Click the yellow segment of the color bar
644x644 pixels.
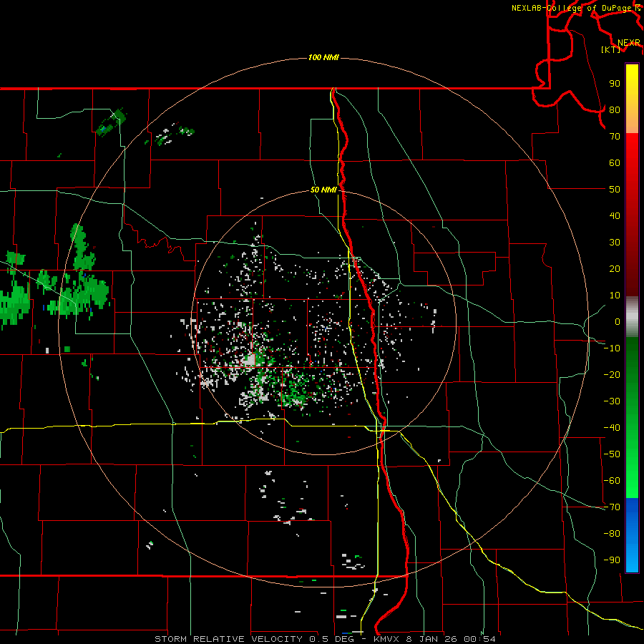[x=632, y=84]
